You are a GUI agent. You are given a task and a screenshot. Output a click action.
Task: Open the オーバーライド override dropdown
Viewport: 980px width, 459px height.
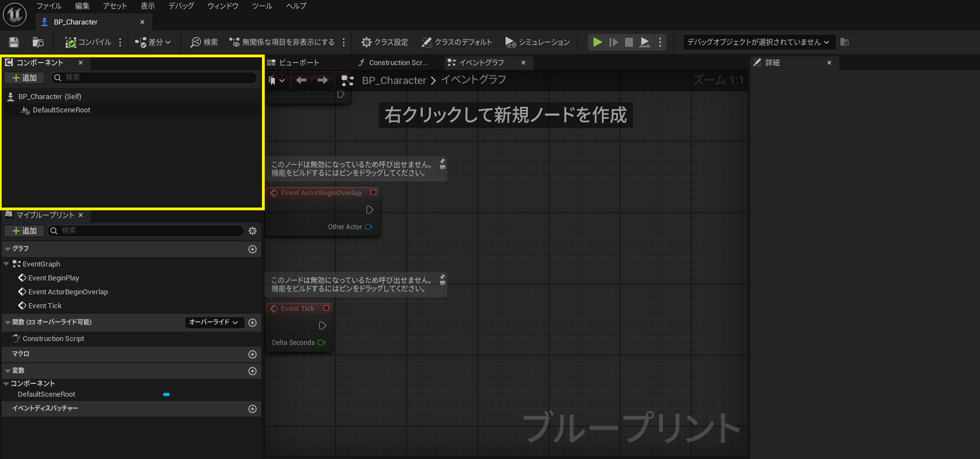pos(214,323)
